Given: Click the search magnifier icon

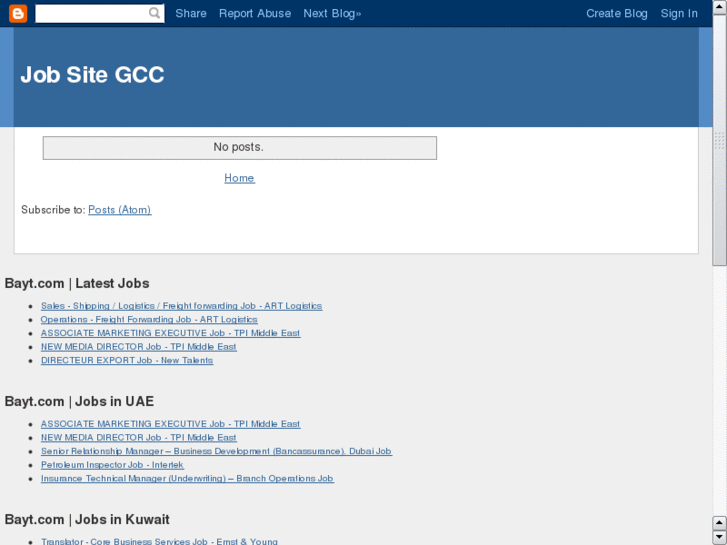Looking at the screenshot, I should [x=154, y=13].
